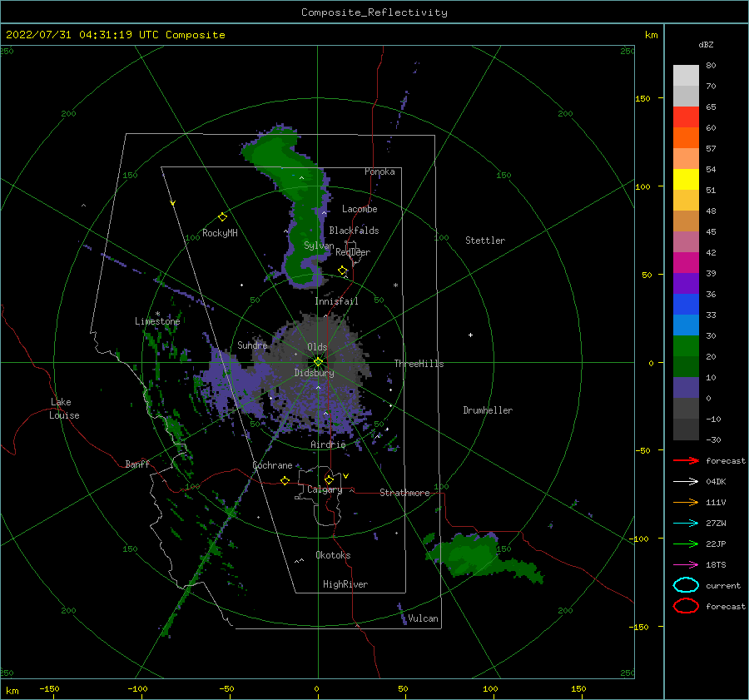Click the Didsbury label
Image resolution: width=749 pixels, height=700 pixels.
point(314,373)
